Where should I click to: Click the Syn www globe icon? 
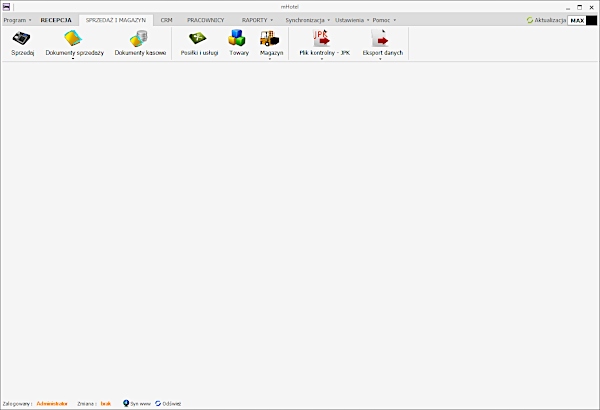[x=126, y=403]
